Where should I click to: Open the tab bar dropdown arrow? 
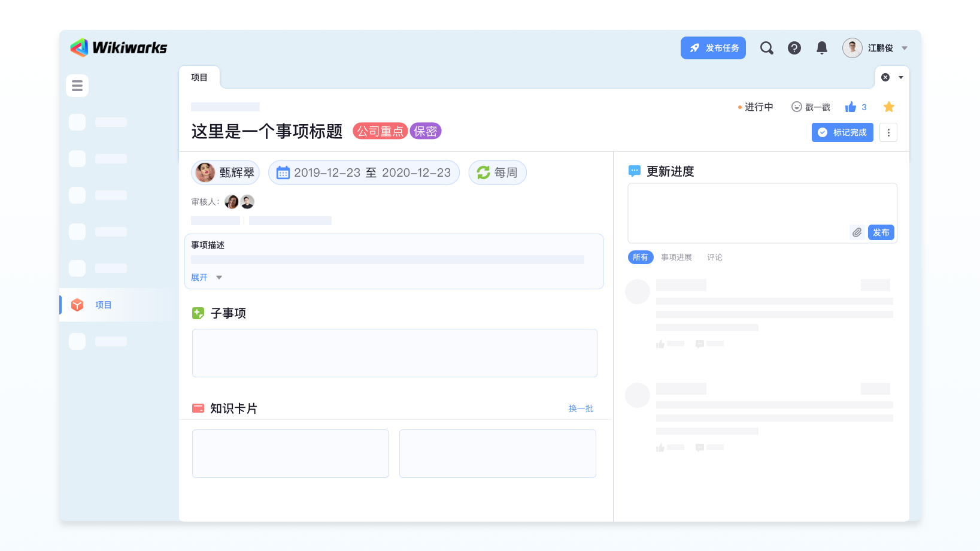(x=901, y=77)
